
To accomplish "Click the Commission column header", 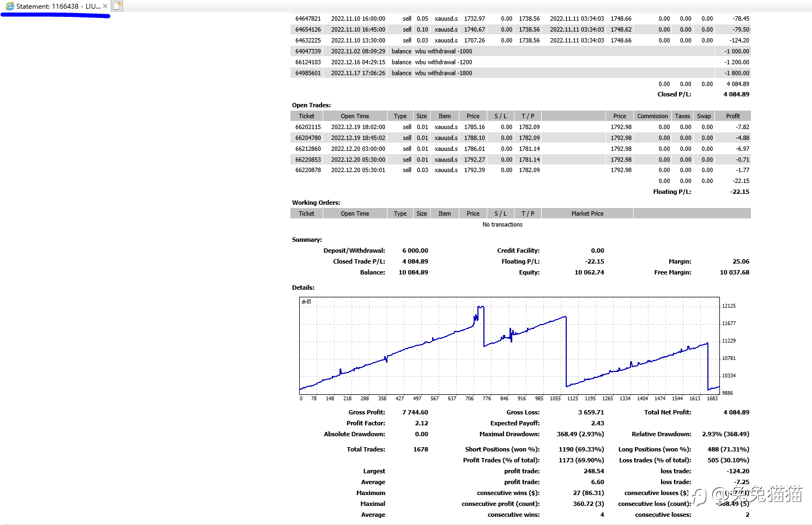I will pos(652,116).
